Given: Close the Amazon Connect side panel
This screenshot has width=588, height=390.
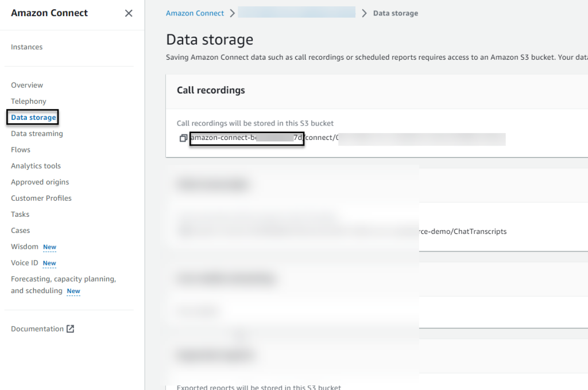Looking at the screenshot, I should tap(129, 13).
